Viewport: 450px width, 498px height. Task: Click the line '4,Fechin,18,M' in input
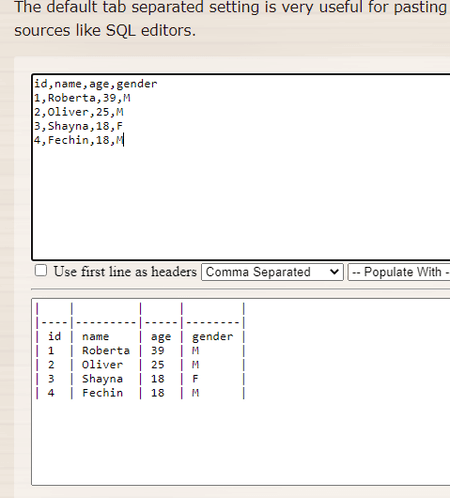coord(79,140)
